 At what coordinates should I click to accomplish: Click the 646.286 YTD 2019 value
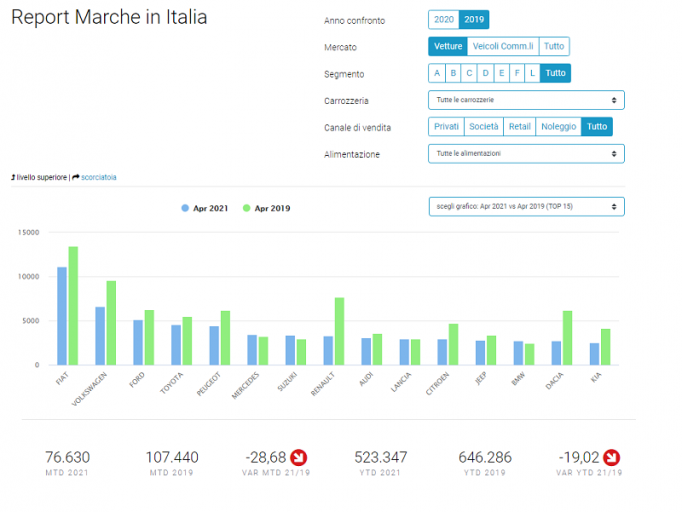(485, 458)
